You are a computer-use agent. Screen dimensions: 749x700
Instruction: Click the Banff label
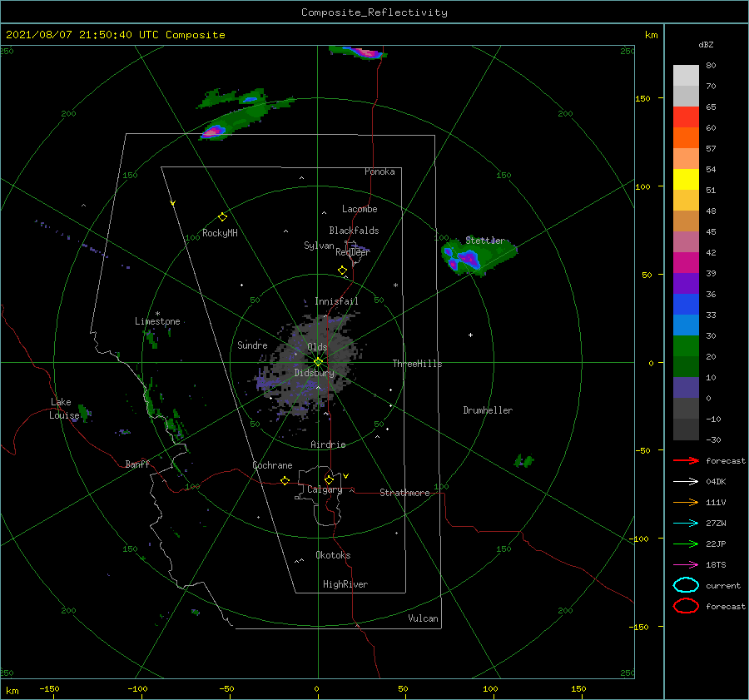pos(137,464)
